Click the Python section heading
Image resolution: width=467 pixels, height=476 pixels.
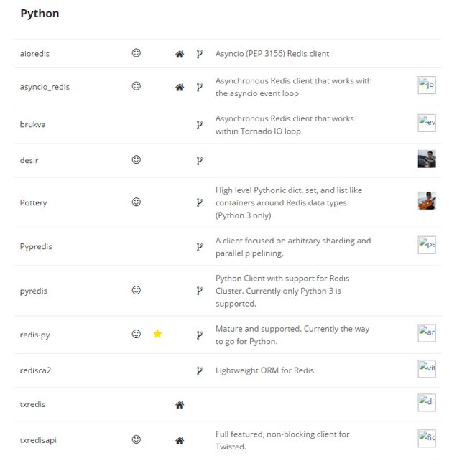pyautogui.click(x=40, y=14)
